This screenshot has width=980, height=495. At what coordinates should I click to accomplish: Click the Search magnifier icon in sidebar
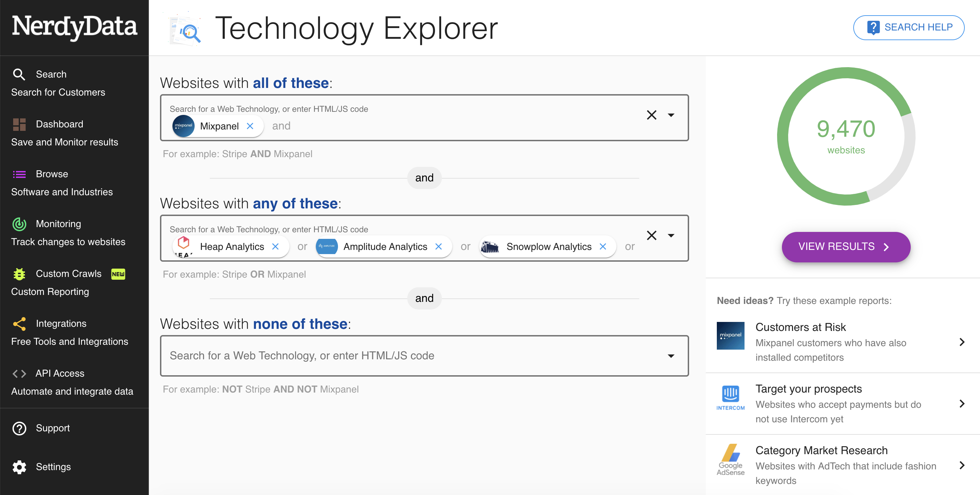click(19, 74)
